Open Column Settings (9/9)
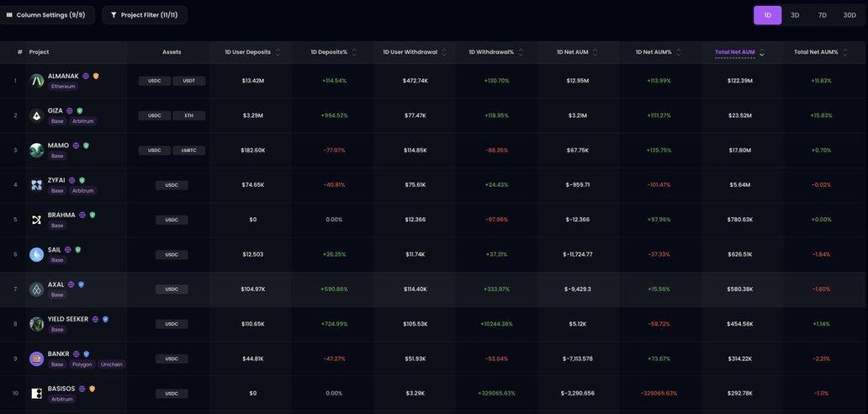The height and width of the screenshot is (414, 868). [46, 15]
